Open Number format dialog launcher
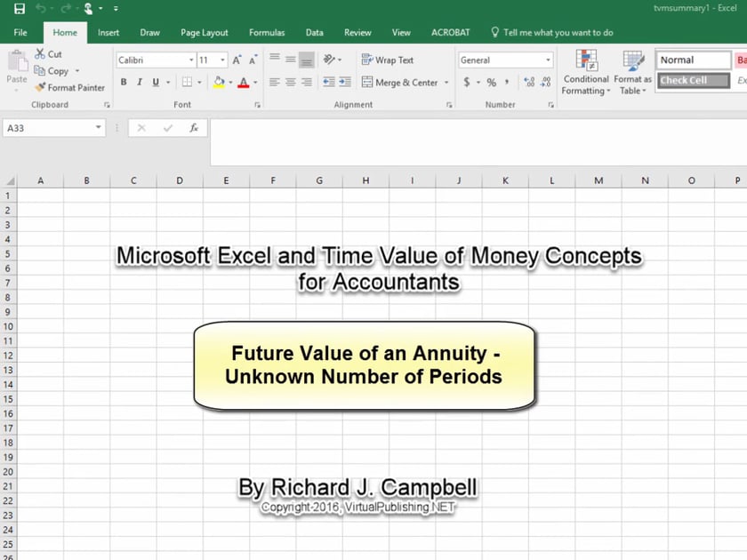Screen dimensions: 747x560 click(551, 105)
